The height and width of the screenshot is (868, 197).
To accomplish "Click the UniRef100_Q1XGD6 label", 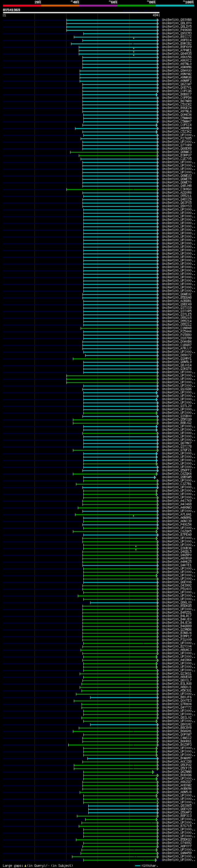I will tap(177, 389).
